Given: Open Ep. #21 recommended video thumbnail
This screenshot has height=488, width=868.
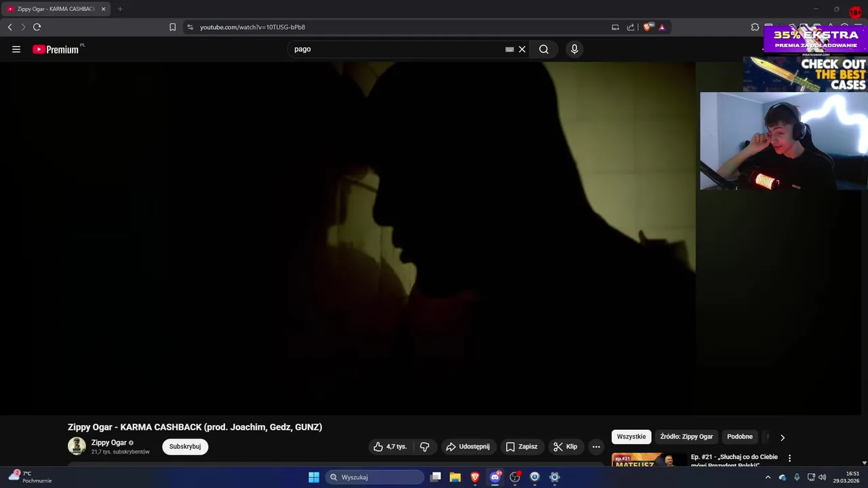Looking at the screenshot, I should click(649, 460).
